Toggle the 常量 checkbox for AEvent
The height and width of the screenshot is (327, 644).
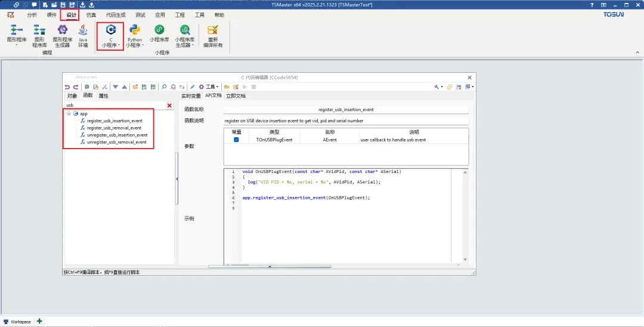tap(236, 140)
